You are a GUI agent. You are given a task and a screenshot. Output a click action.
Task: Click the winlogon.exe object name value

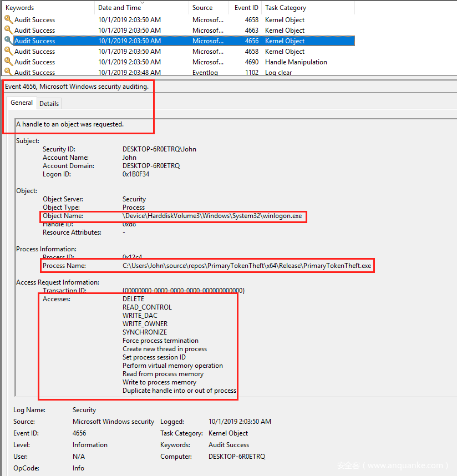[x=212, y=216]
